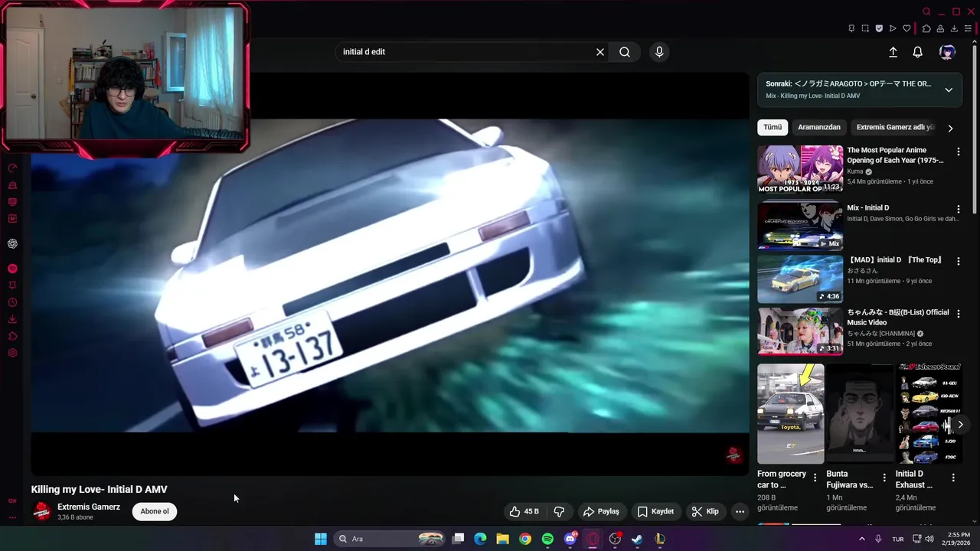This screenshot has height=551, width=980.
Task: Click the browser pinboard pin icon
Action: click(x=851, y=28)
